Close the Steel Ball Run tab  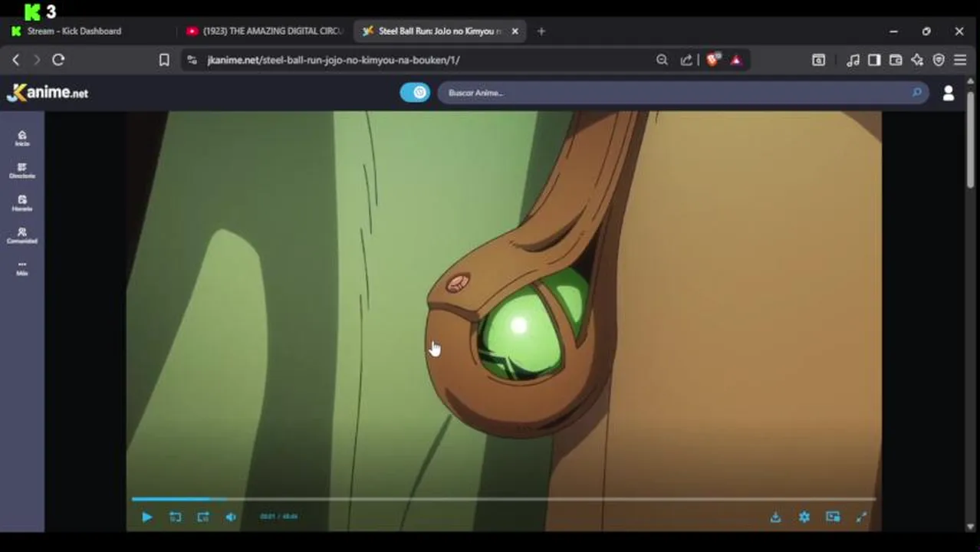(x=515, y=31)
